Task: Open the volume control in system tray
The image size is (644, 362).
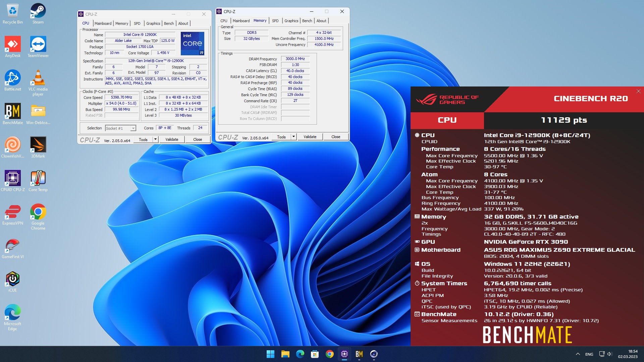Action: pos(609,354)
